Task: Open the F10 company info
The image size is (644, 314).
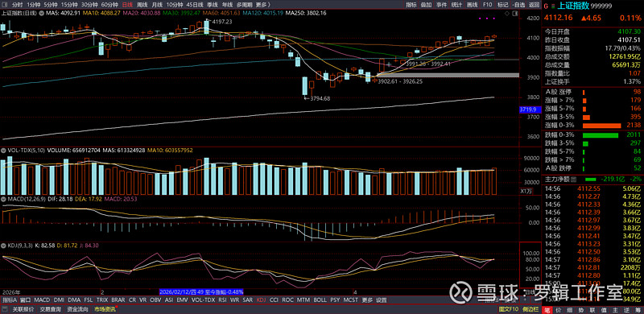Action: tap(488, 5)
